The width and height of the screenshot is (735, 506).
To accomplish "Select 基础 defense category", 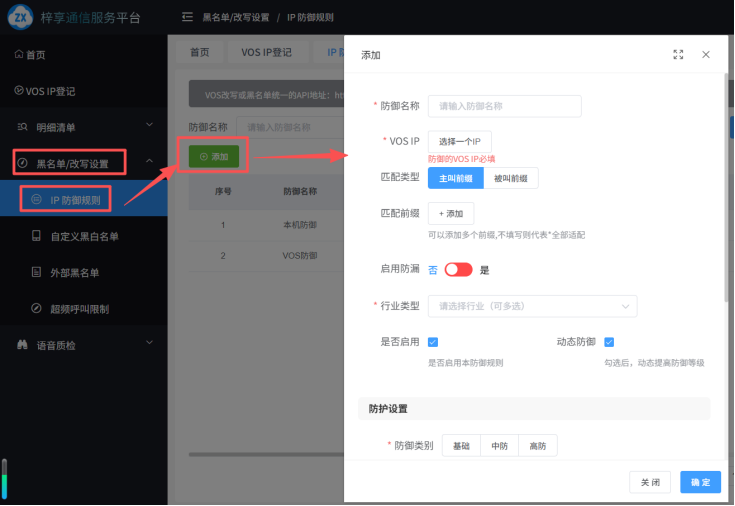I will point(461,446).
